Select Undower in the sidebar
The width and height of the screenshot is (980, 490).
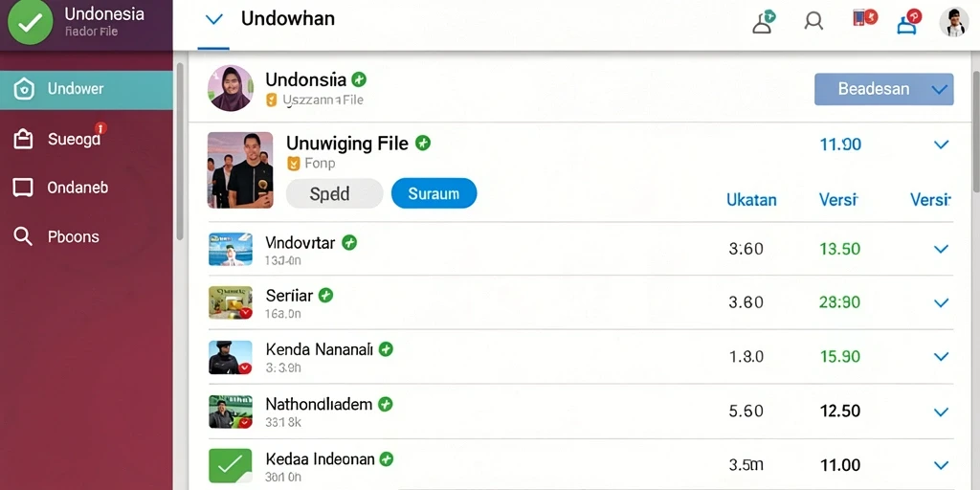click(x=86, y=89)
